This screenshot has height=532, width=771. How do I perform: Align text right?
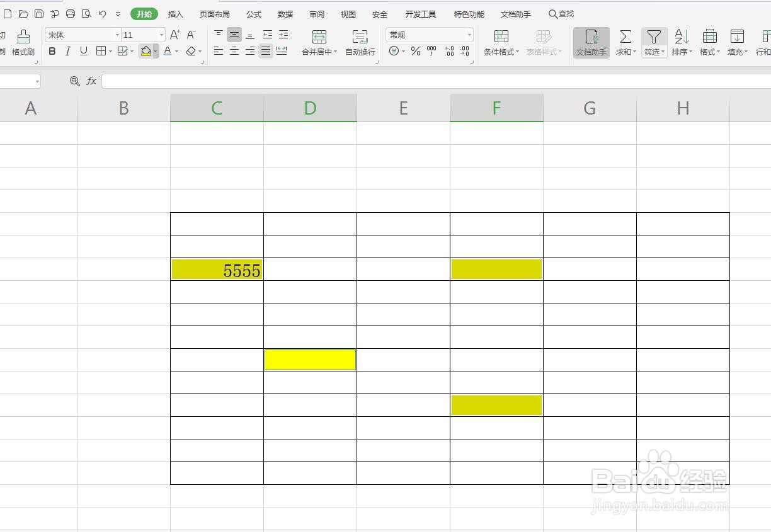[x=251, y=51]
